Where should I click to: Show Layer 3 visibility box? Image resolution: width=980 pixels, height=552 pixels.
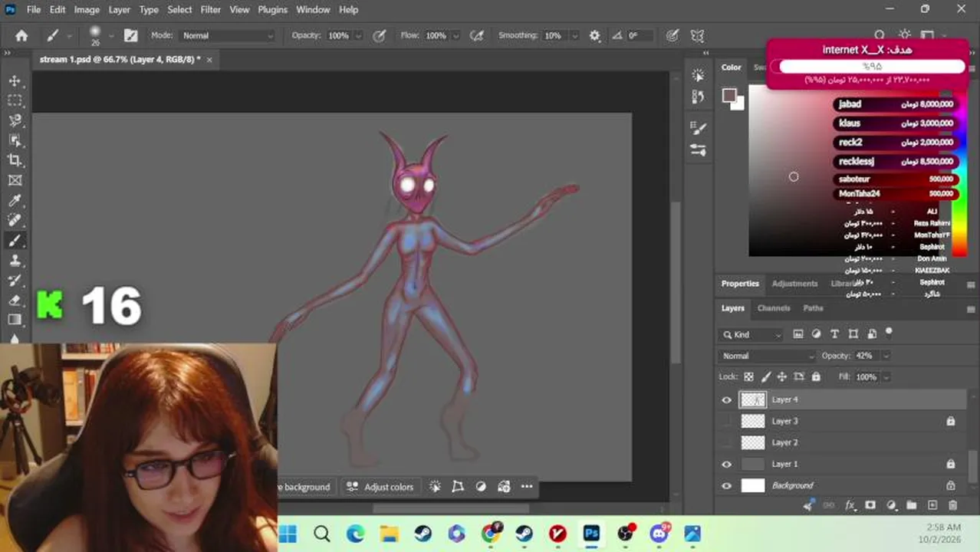[726, 421]
